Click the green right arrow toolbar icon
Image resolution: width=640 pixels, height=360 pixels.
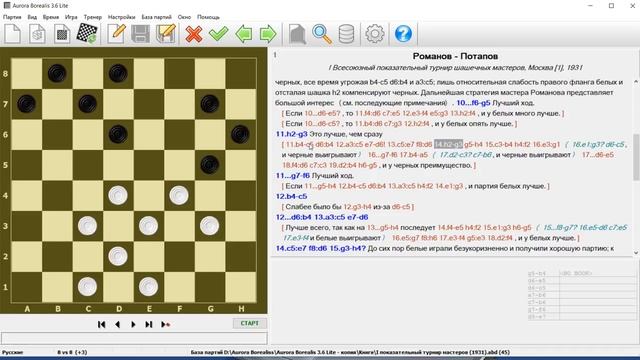coord(268,34)
